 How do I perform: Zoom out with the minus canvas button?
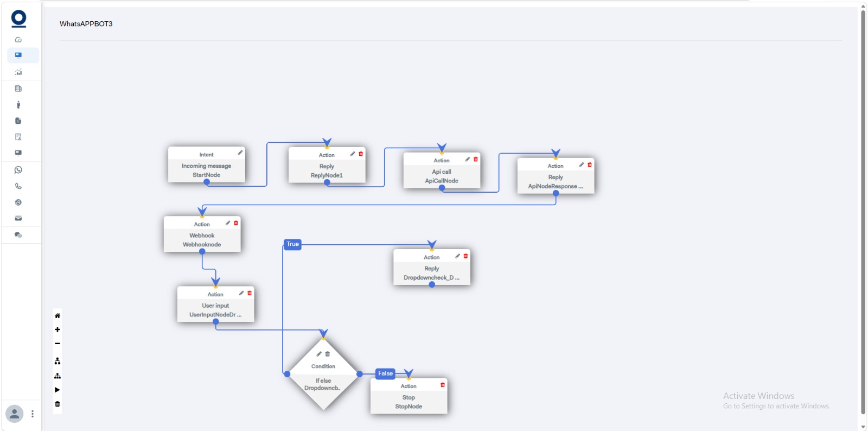[58, 344]
